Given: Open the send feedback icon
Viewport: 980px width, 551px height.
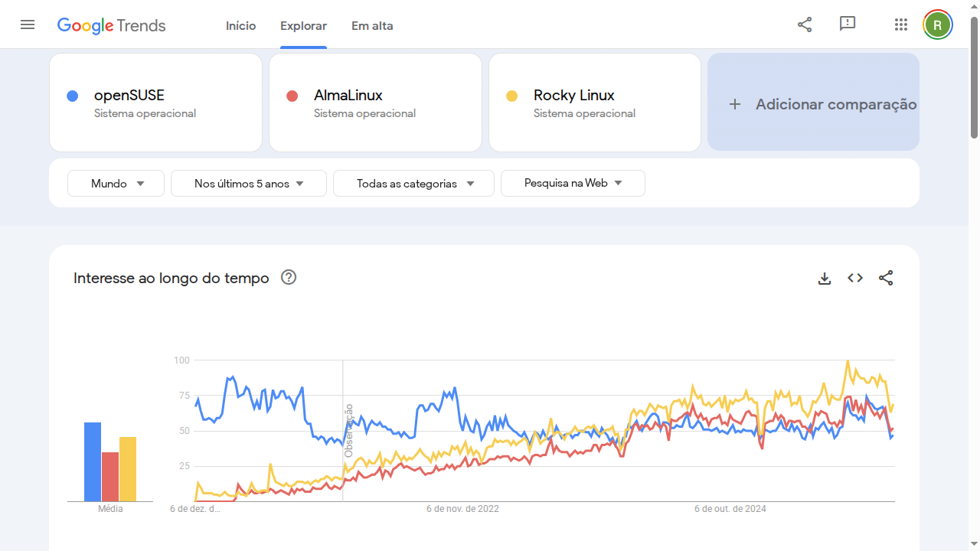Looking at the screenshot, I should pos(848,24).
